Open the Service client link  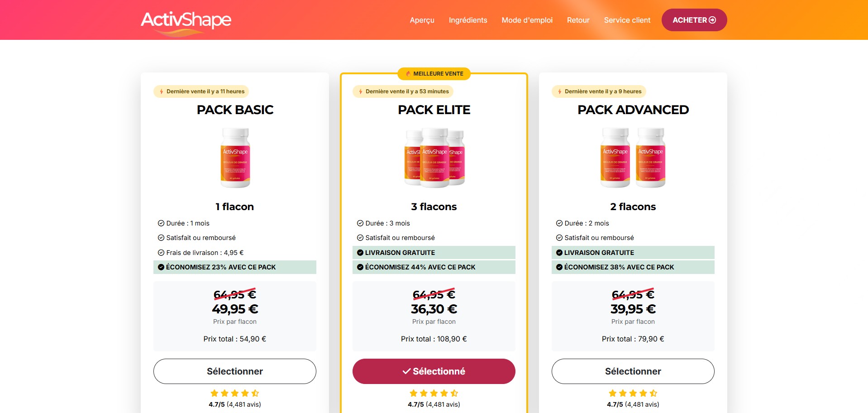627,20
